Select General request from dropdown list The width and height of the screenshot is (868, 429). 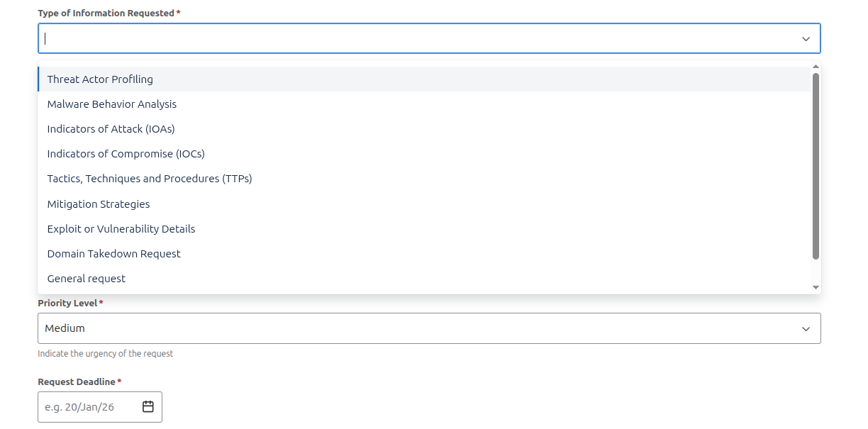coord(87,279)
